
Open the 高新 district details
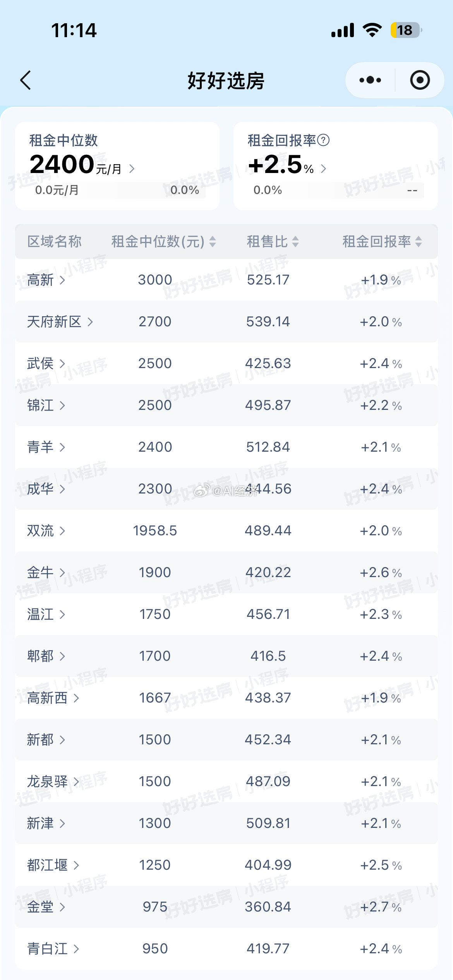46,280
